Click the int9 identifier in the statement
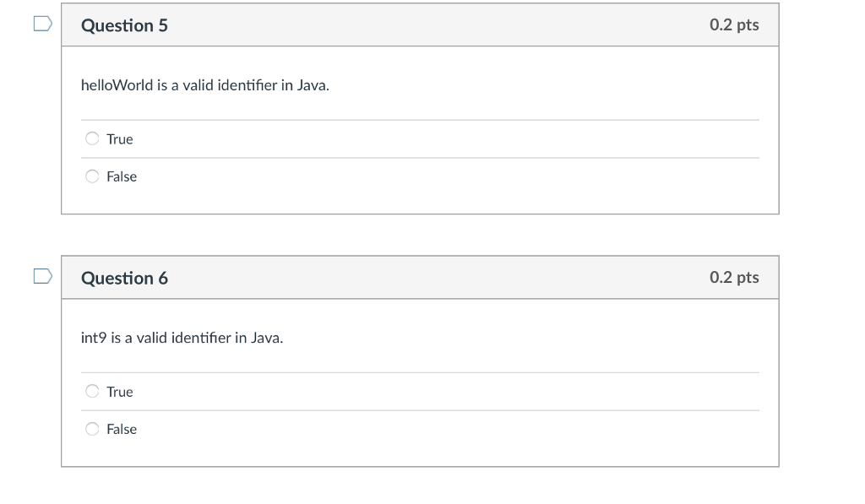This screenshot has width=865, height=504. pos(94,338)
